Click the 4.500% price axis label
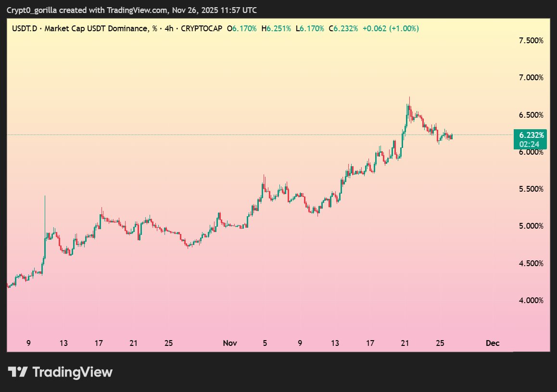 (x=531, y=263)
